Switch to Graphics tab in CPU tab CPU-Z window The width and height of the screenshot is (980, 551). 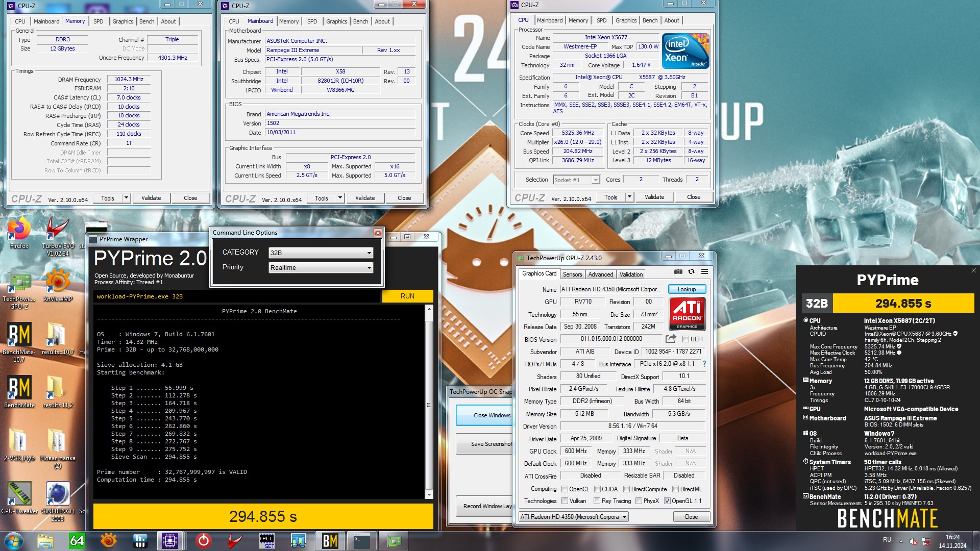(x=626, y=20)
